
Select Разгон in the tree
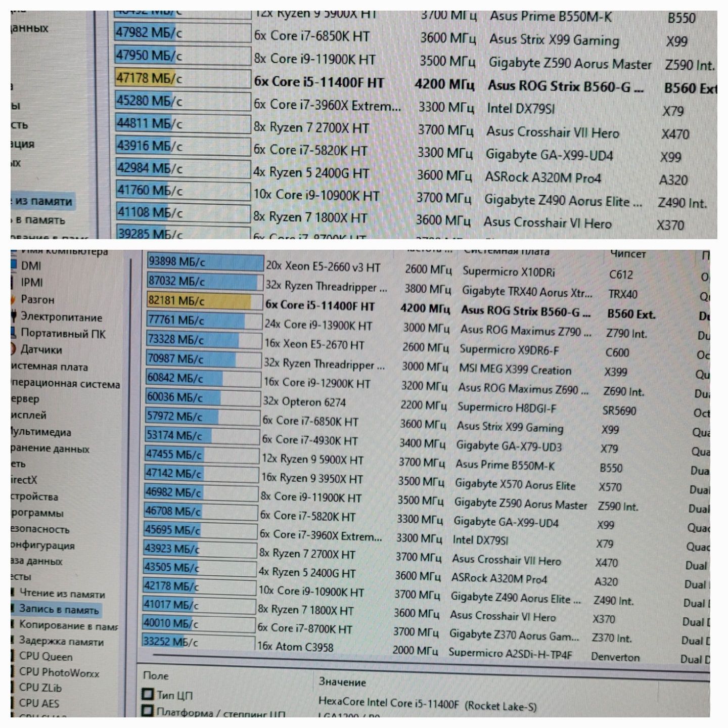[37, 300]
